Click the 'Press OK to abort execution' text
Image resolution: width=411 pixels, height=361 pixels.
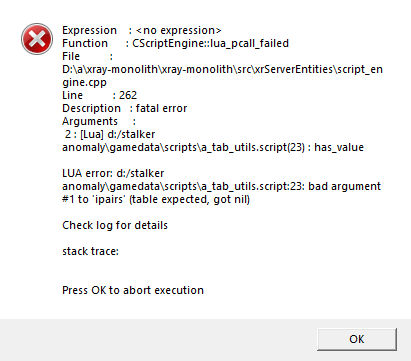[133, 290]
